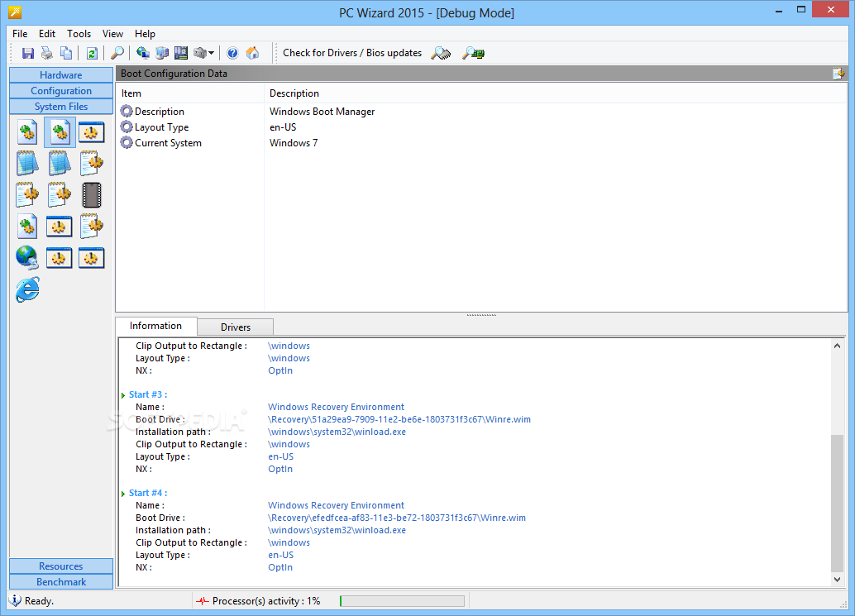Image resolution: width=855 pixels, height=616 pixels.
Task: Click the Start #4 heading text
Action: coord(148,493)
